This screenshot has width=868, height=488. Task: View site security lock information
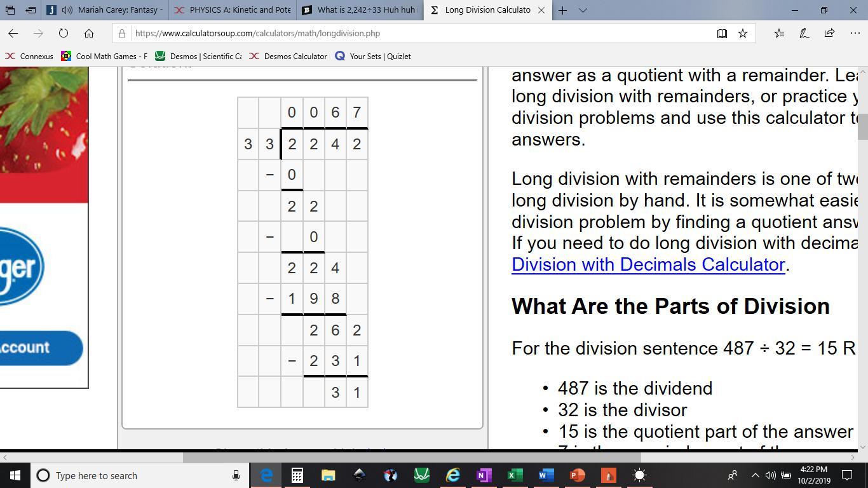click(x=123, y=33)
